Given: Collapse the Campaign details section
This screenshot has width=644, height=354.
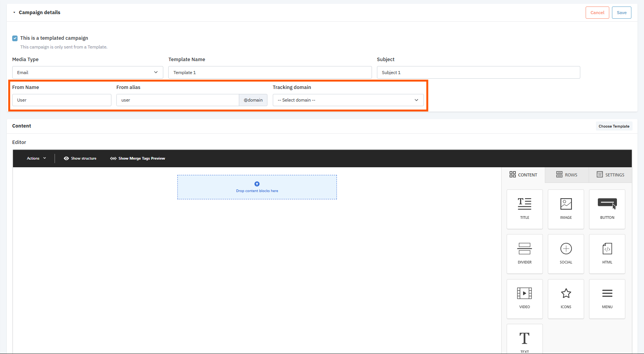Looking at the screenshot, I should pos(14,13).
